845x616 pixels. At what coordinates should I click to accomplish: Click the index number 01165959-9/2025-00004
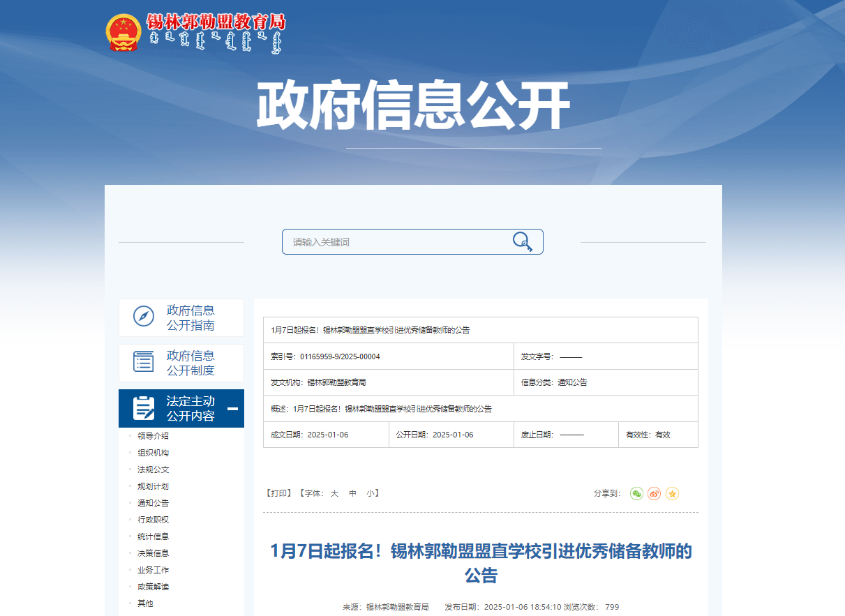tap(340, 356)
